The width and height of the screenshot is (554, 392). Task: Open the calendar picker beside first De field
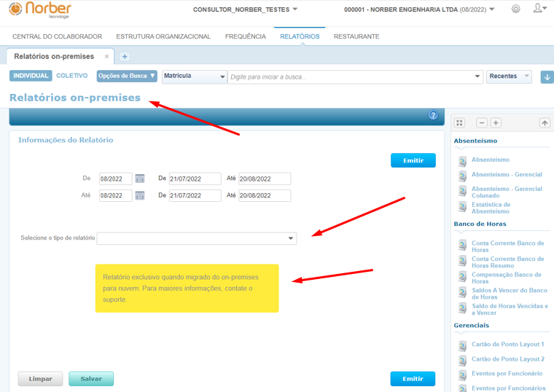[x=140, y=179]
